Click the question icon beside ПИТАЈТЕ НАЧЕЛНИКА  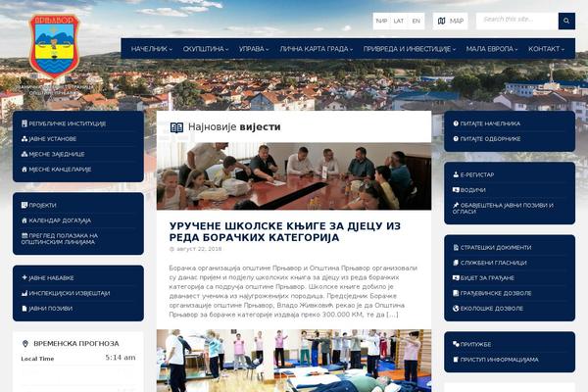[456, 123]
